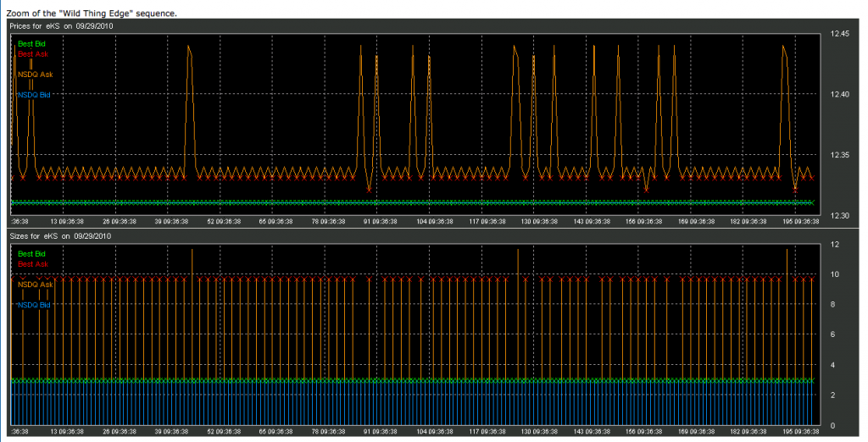Click '13 09:36:38' time label under Sizes chart
This screenshot has height=442, width=868.
68,432
